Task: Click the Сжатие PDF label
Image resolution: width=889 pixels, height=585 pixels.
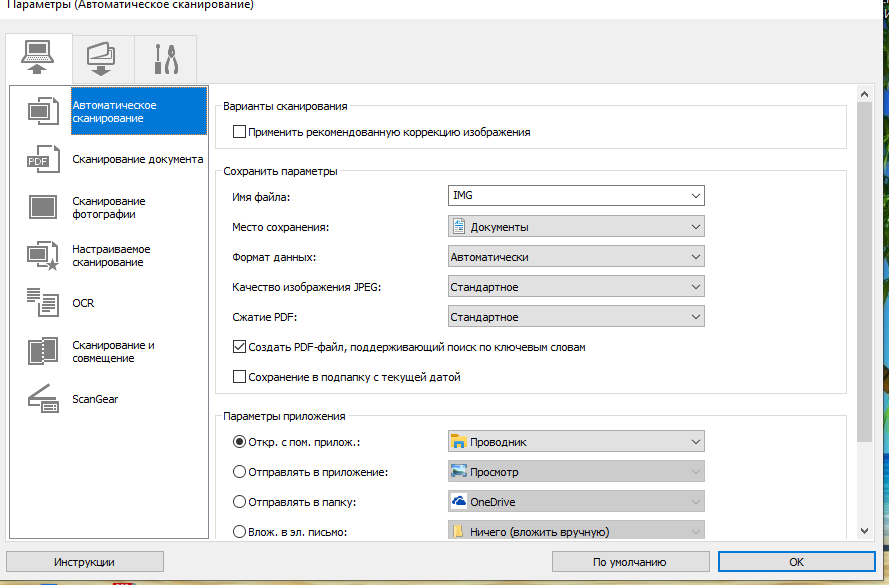Action: click(265, 317)
